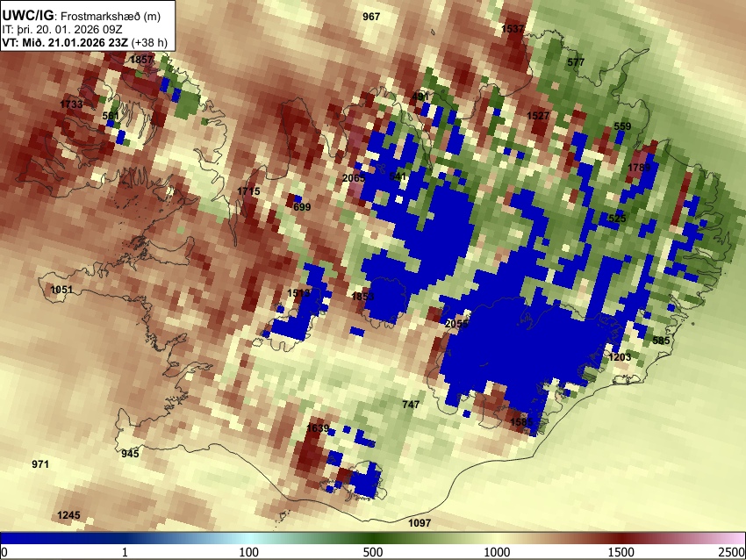Viewport: 746px width, 560px height.
Task: Select the map value 1585
Action: pyautogui.click(x=521, y=422)
